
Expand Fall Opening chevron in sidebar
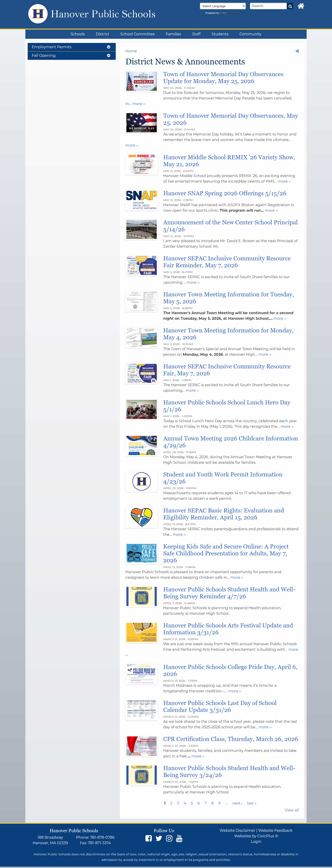point(109,56)
